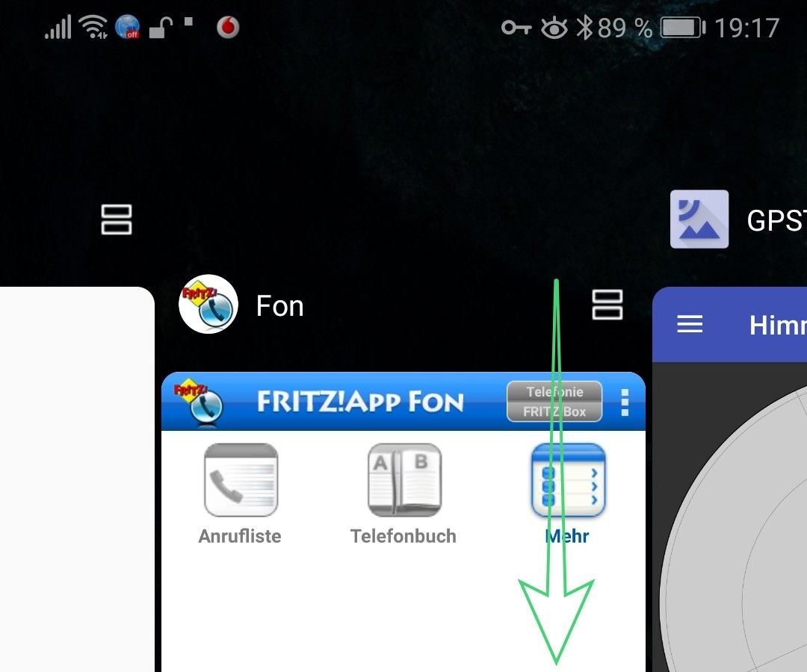This screenshot has width=807, height=672.
Task: Tap the 'FRITZ!App Fon' header title
Action: (360, 402)
